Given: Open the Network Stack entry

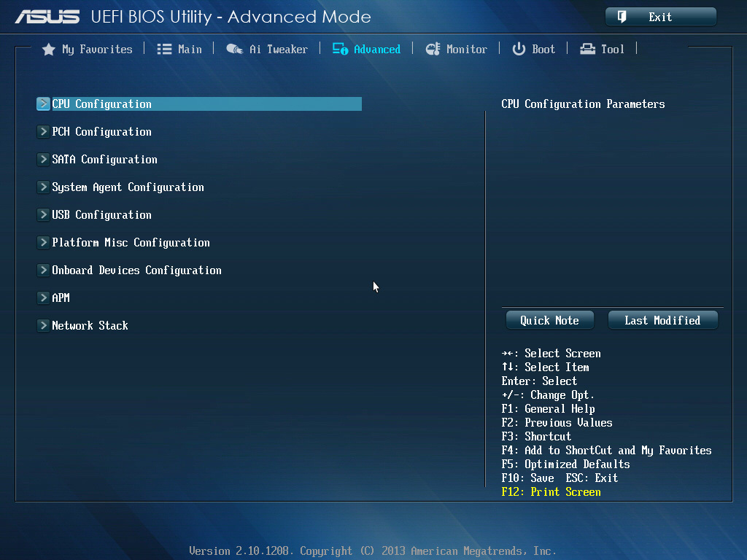Looking at the screenshot, I should point(90,326).
